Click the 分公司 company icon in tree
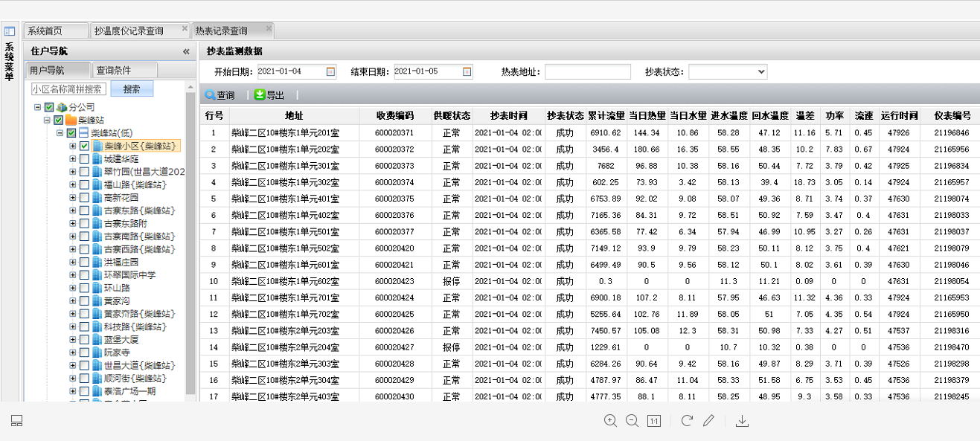Image resolution: width=980 pixels, height=441 pixels. (61, 107)
